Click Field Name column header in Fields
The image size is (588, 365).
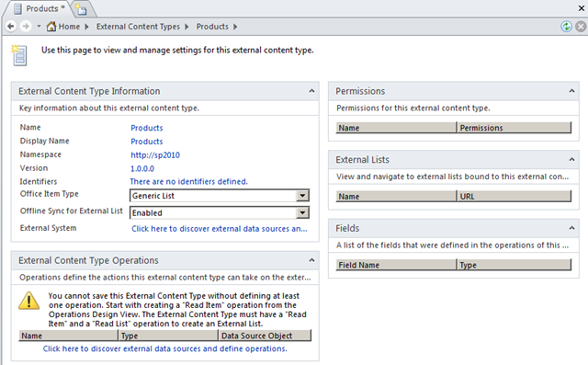click(x=396, y=265)
